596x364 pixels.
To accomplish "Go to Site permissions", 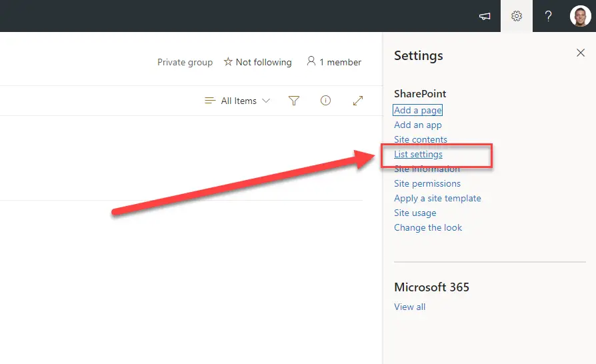I will pyautogui.click(x=427, y=183).
